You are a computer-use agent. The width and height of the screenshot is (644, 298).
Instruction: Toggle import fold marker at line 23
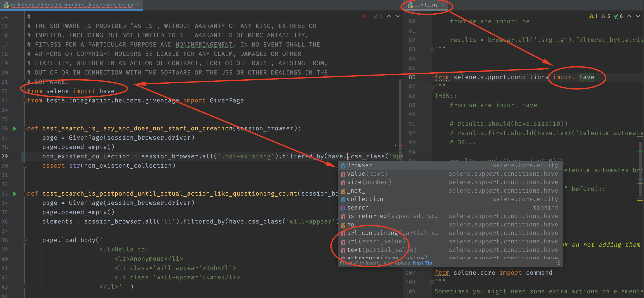coord(25,101)
